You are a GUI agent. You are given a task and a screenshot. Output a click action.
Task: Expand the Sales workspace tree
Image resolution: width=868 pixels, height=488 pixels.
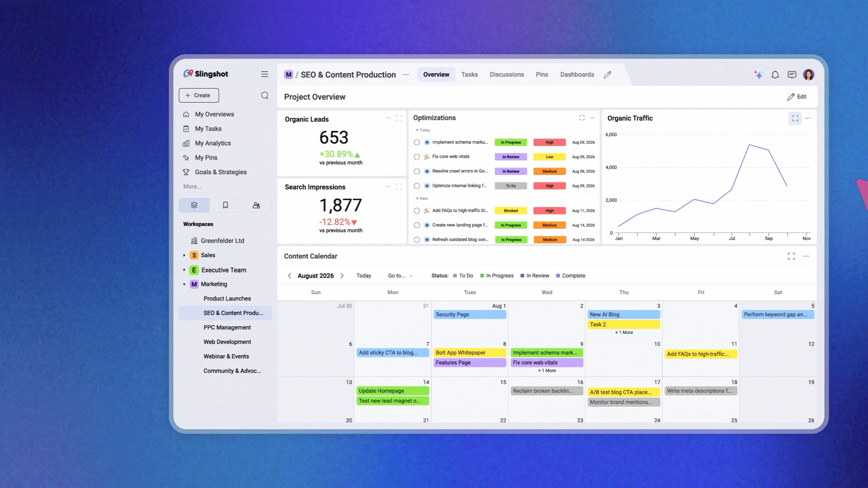point(184,255)
